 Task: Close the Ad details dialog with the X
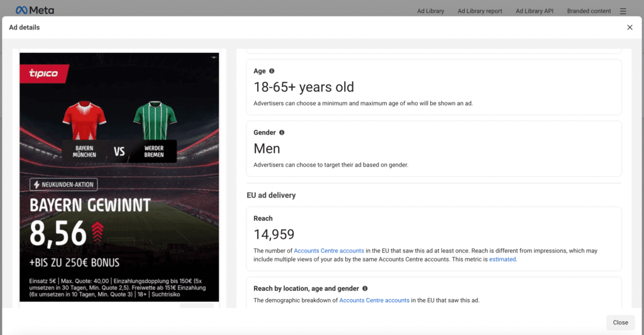[630, 28]
